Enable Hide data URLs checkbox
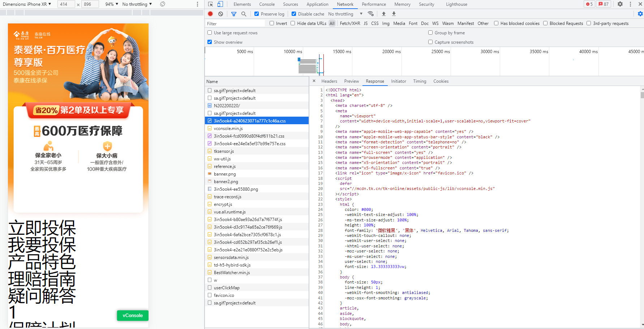 click(293, 23)
